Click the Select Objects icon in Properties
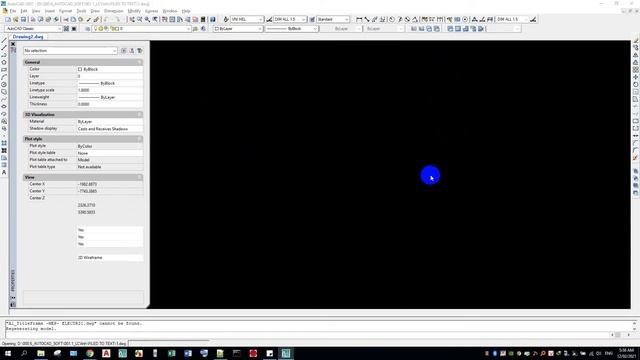Viewport: 640px width, 360px height. pyautogui.click(x=131, y=51)
